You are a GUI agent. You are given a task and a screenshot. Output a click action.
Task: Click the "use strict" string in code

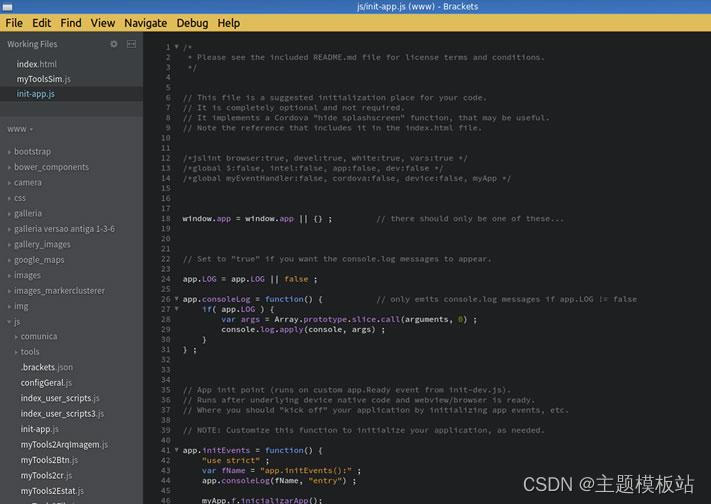[231, 460]
